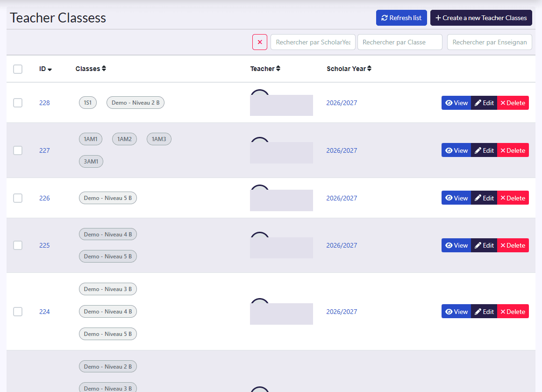View row 227 details
The image size is (542, 392).
(456, 150)
